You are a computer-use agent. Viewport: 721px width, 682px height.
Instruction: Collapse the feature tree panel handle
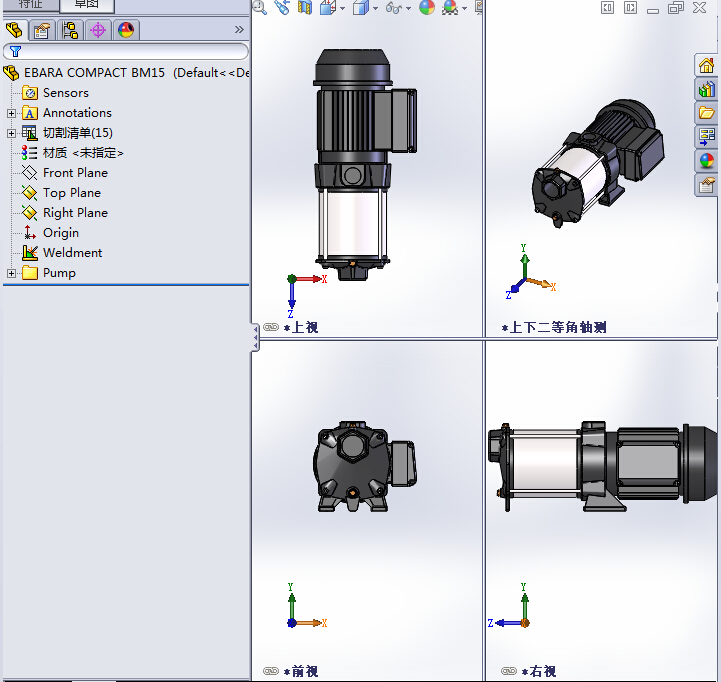[255, 338]
